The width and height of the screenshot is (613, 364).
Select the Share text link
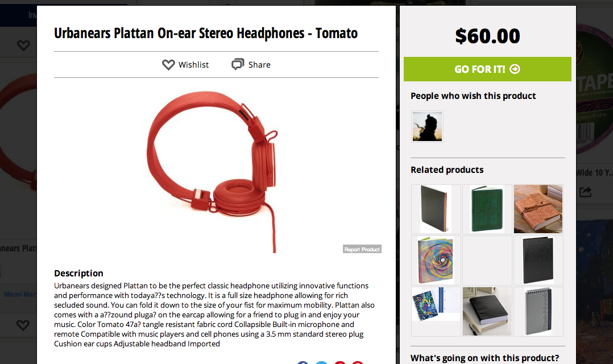[259, 65]
